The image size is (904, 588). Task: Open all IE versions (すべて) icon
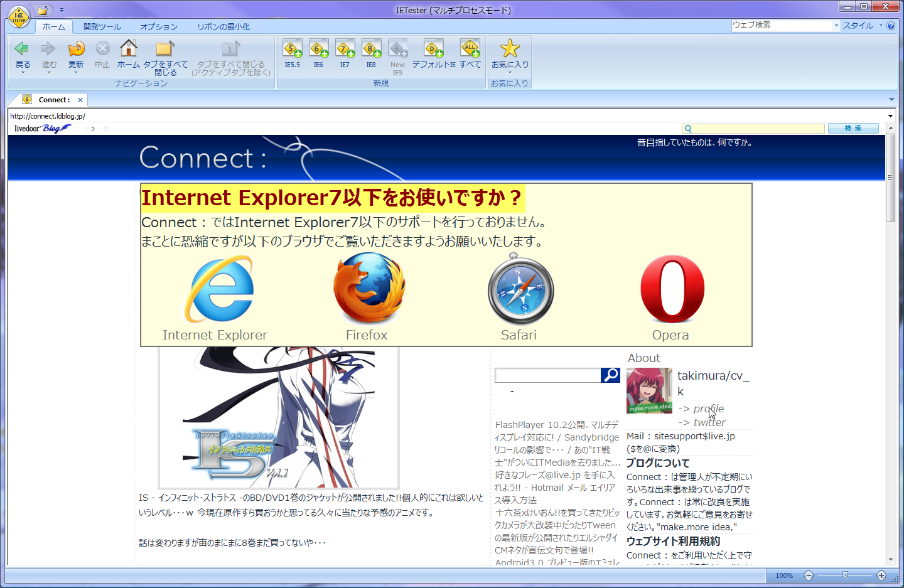(x=470, y=48)
